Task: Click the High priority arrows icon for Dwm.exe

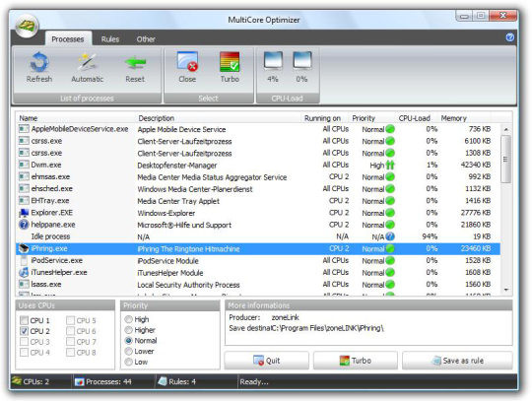Action: pyautogui.click(x=390, y=165)
